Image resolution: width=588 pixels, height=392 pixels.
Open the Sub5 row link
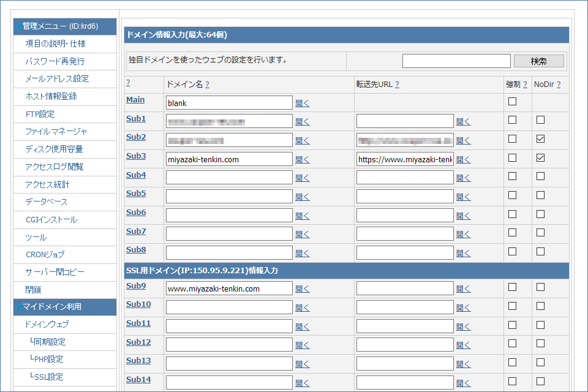tap(136, 194)
